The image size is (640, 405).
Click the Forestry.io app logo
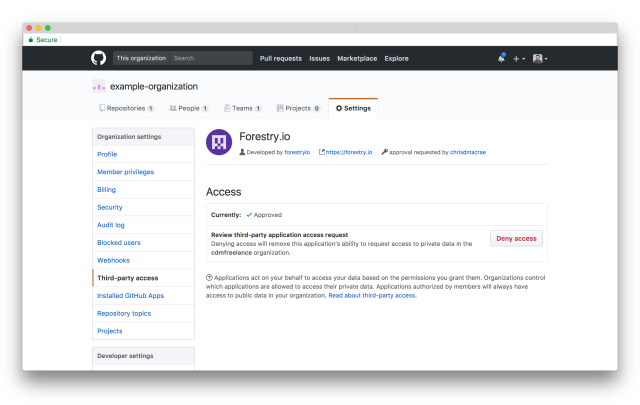point(219,142)
